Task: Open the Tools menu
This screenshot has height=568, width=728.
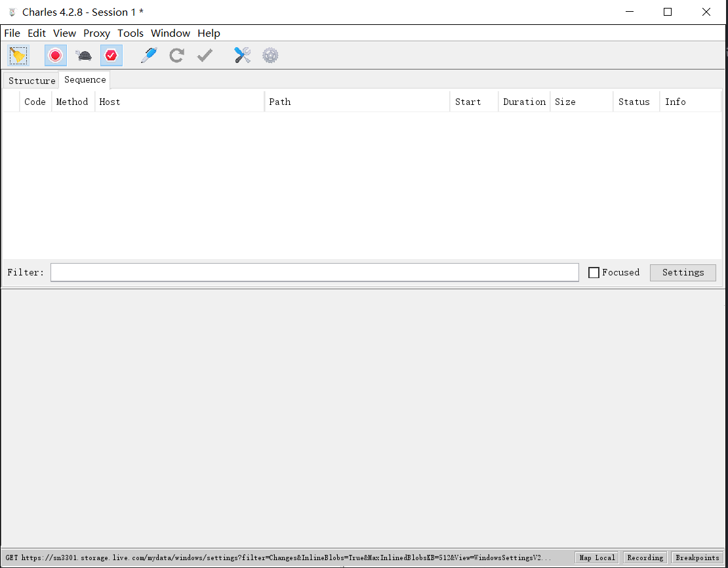Action: click(x=131, y=33)
